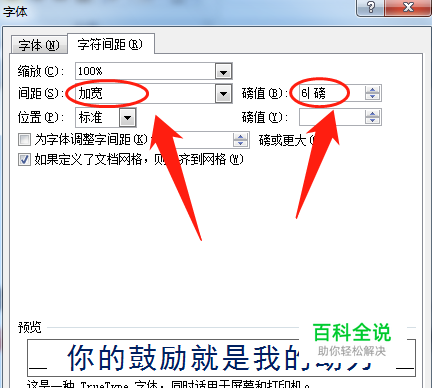Click up arrow of kerning 磅或更大 spinner
The image size is (432, 388).
click(x=240, y=136)
